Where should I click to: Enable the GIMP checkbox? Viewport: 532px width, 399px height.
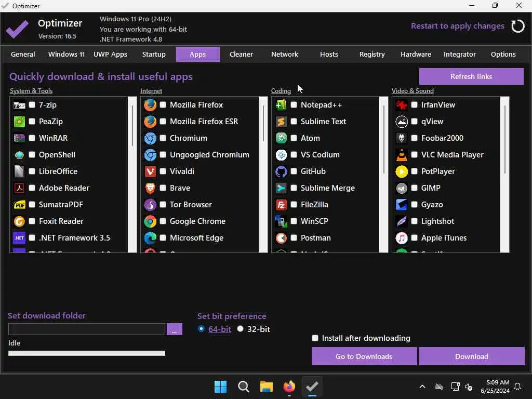[x=414, y=188]
